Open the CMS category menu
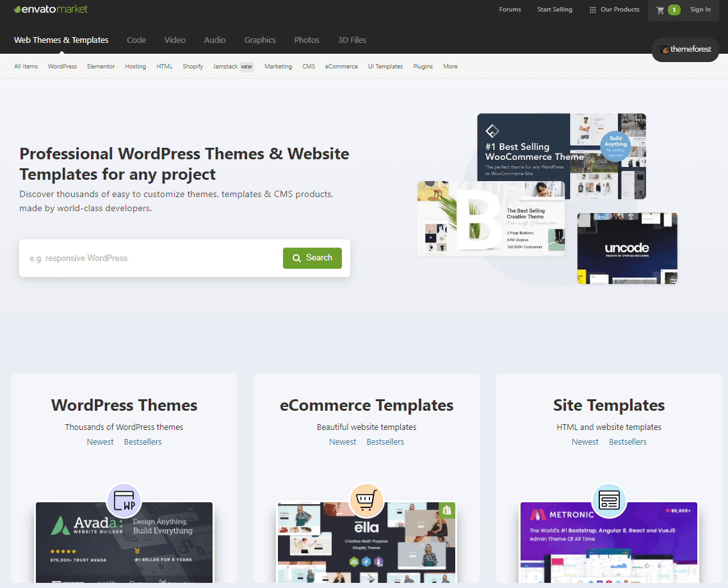The image size is (728, 588). [309, 67]
